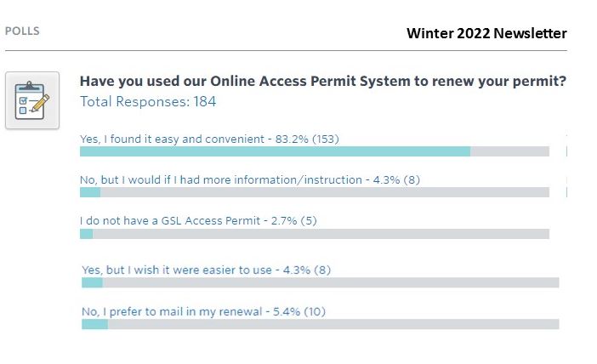Click gray unfilled end of the 83.2% bar
The width and height of the screenshot is (597, 364).
pyautogui.click(x=509, y=151)
